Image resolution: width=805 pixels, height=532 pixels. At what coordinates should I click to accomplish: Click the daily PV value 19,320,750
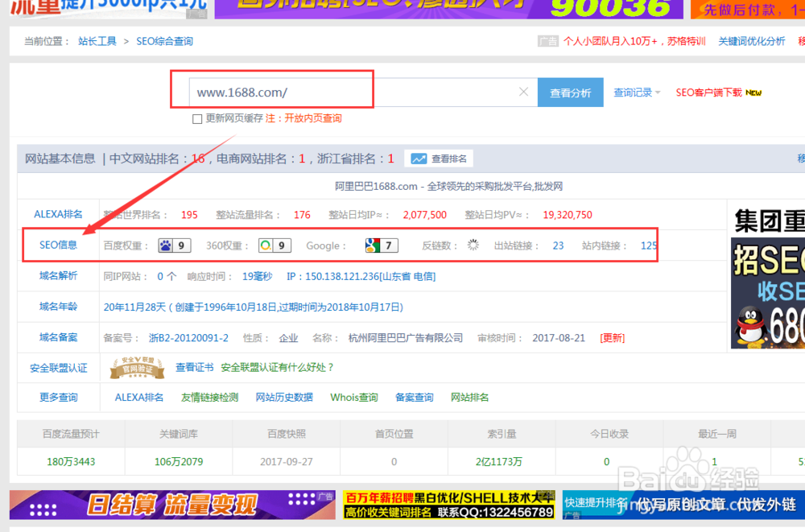pos(568,215)
